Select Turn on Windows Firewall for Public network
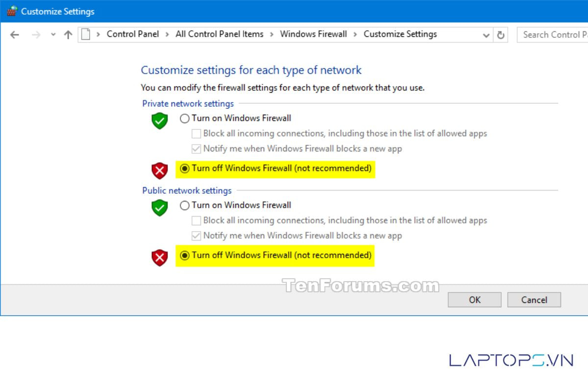This screenshot has height=392, width=588. click(x=185, y=206)
